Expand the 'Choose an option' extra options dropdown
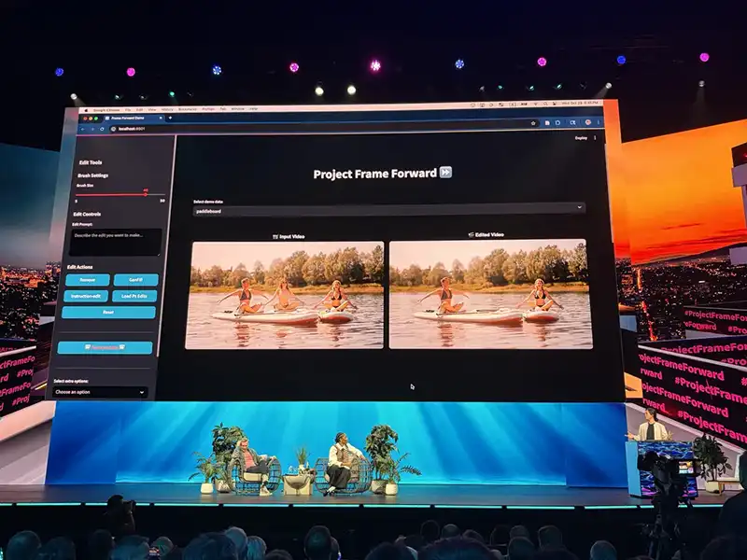The image size is (747, 560). click(100, 392)
